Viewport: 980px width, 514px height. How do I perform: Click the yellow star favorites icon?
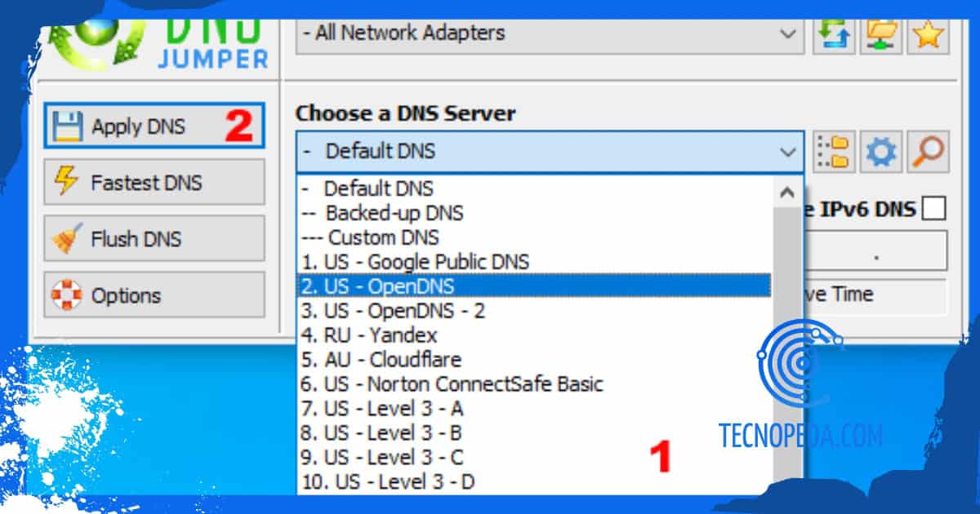[929, 34]
